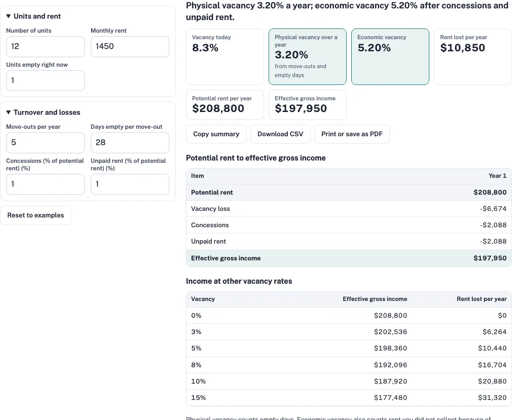Edit the Monthly rent field

pyautogui.click(x=130, y=47)
